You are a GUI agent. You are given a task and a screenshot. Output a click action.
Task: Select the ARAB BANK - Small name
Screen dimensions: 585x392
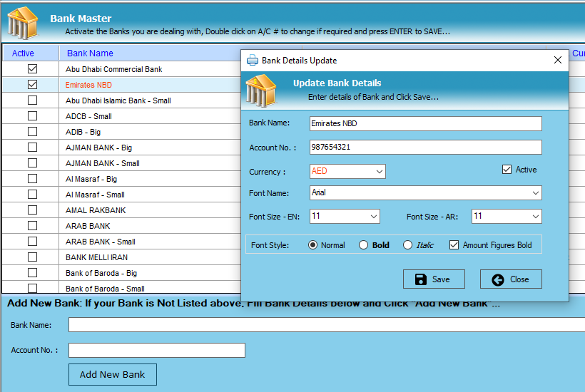(x=100, y=242)
